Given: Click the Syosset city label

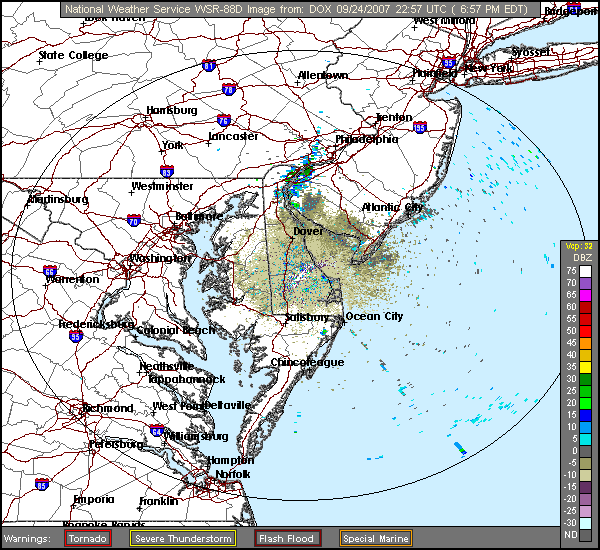Looking at the screenshot, I should (x=531, y=52).
